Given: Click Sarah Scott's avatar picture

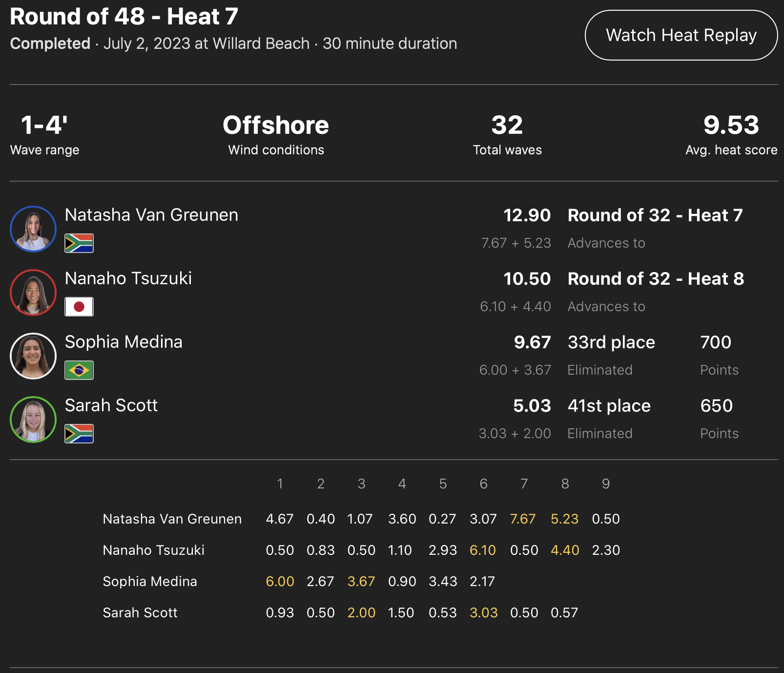Looking at the screenshot, I should pos(33,420).
